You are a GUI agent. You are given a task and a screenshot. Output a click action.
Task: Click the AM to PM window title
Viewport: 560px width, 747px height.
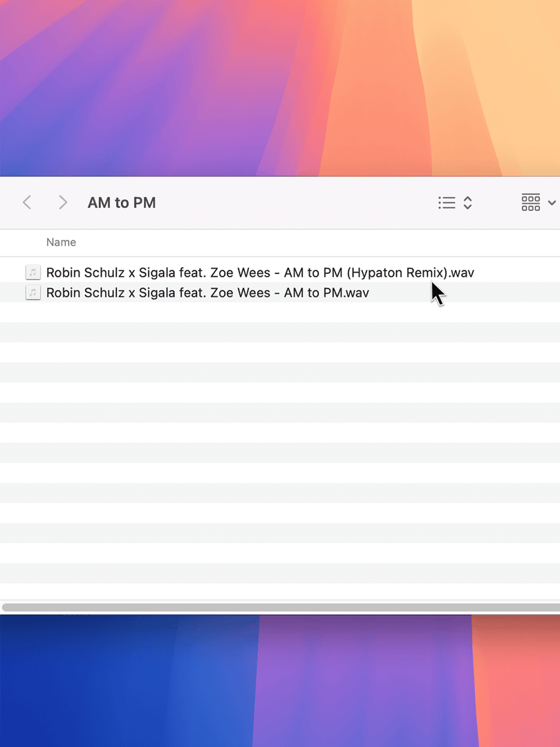click(122, 203)
